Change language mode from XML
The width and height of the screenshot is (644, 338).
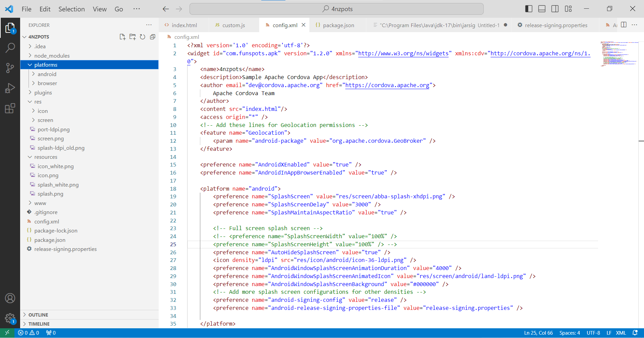[x=621, y=333]
